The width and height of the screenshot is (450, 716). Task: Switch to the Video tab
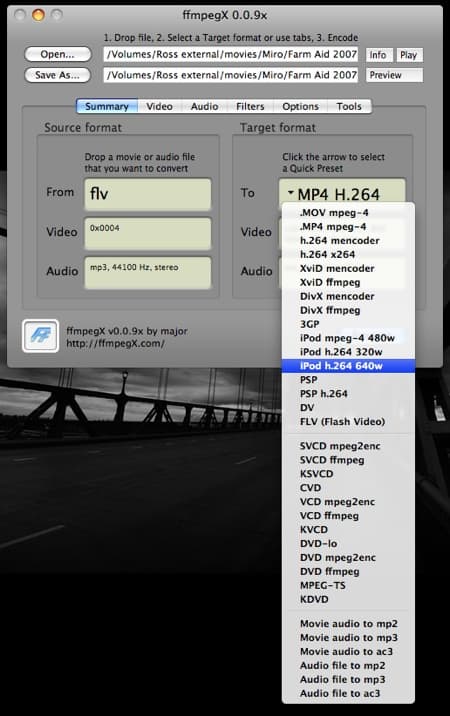point(159,106)
